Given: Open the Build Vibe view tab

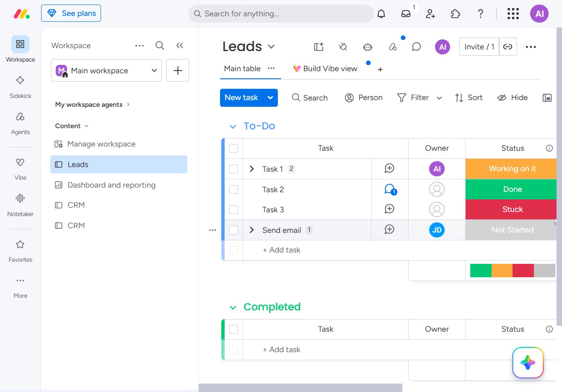Looking at the screenshot, I should coord(325,69).
